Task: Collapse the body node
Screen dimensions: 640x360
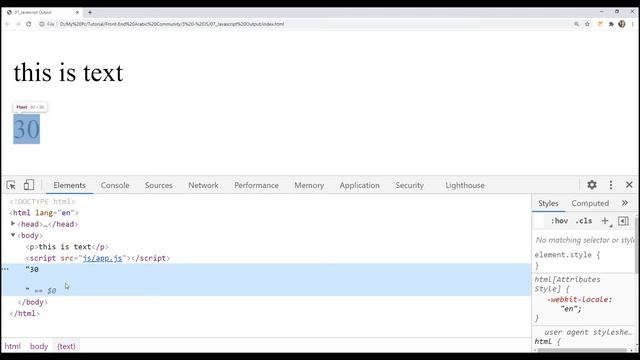Action: coord(13,235)
